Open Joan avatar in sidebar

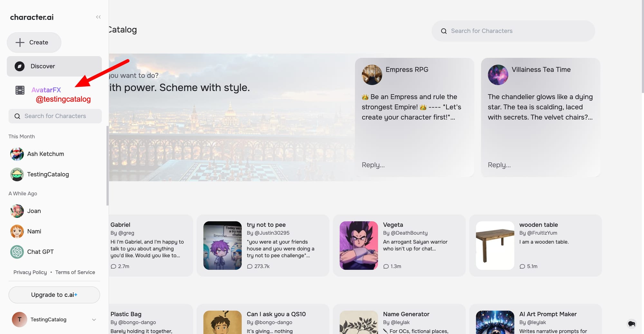(17, 211)
